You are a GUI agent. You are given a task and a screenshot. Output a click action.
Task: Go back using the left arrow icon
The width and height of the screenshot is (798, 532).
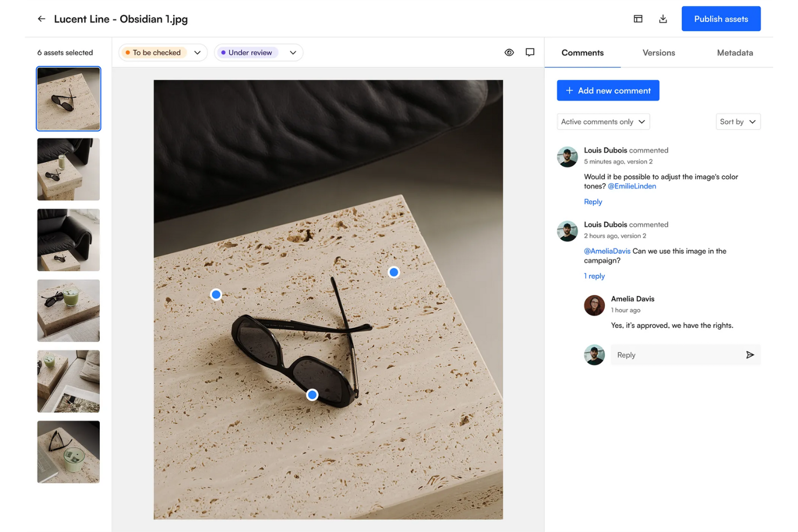coord(42,19)
